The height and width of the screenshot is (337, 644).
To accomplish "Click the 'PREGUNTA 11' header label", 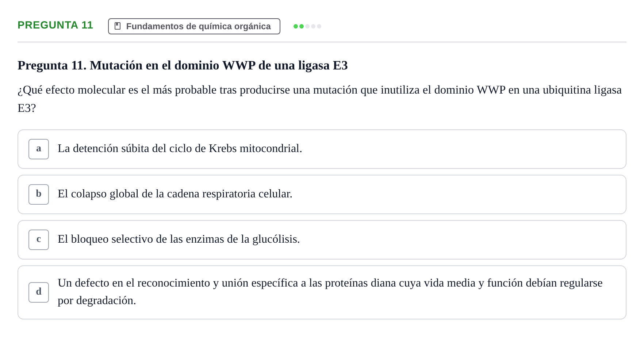I will point(55,25).
